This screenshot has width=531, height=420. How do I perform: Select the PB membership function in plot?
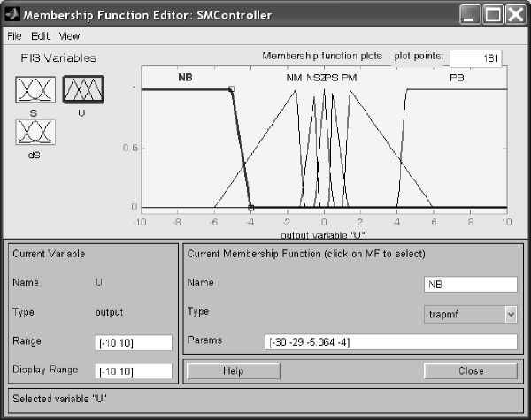tap(457, 78)
